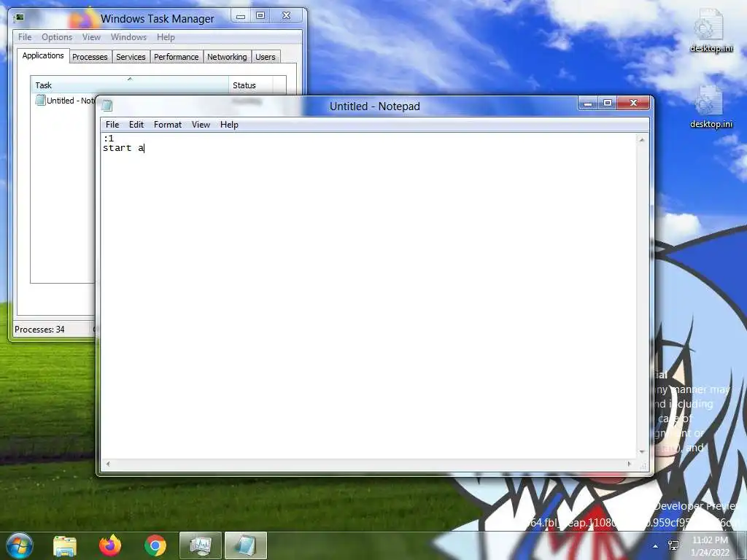This screenshot has width=747, height=560.
Task: Switch to the Services tab
Action: coord(131,57)
